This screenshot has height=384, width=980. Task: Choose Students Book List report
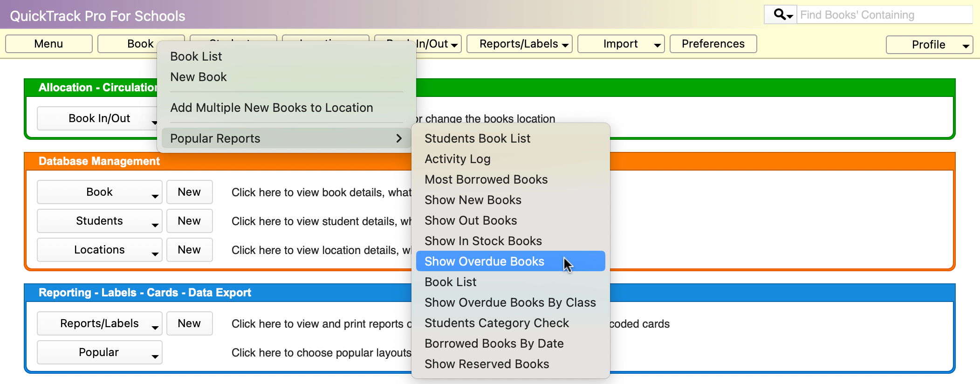pyautogui.click(x=477, y=138)
